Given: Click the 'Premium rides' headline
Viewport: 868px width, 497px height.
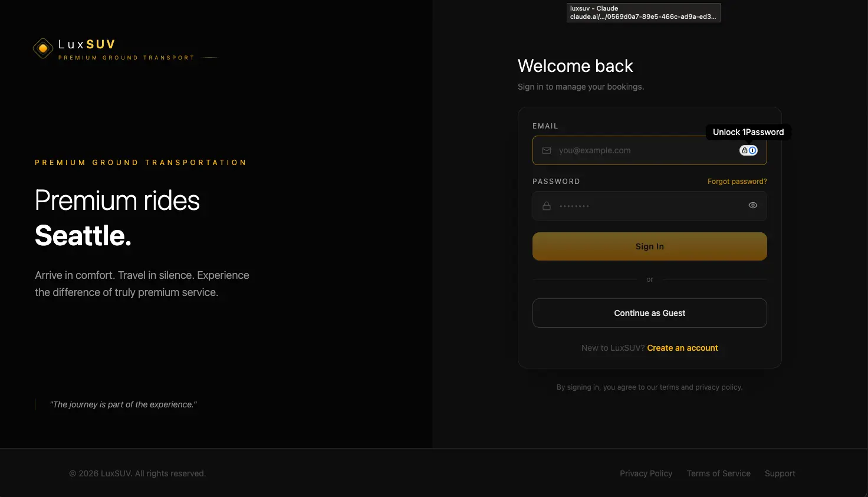Looking at the screenshot, I should 117,200.
